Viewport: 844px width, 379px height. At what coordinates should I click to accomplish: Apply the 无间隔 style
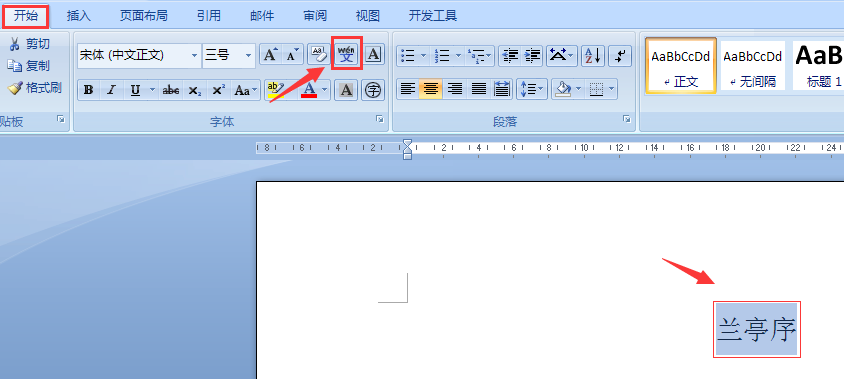pyautogui.click(x=752, y=66)
